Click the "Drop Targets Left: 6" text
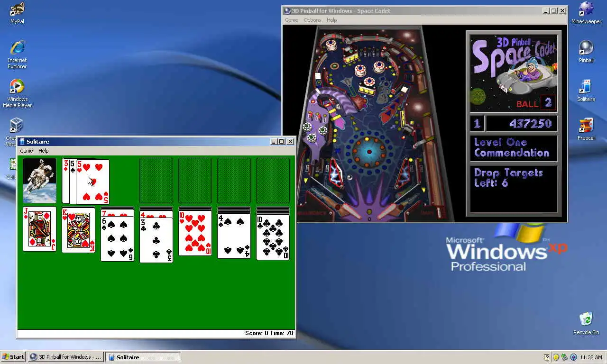Viewport: 607px width, 364px height. [x=508, y=177]
